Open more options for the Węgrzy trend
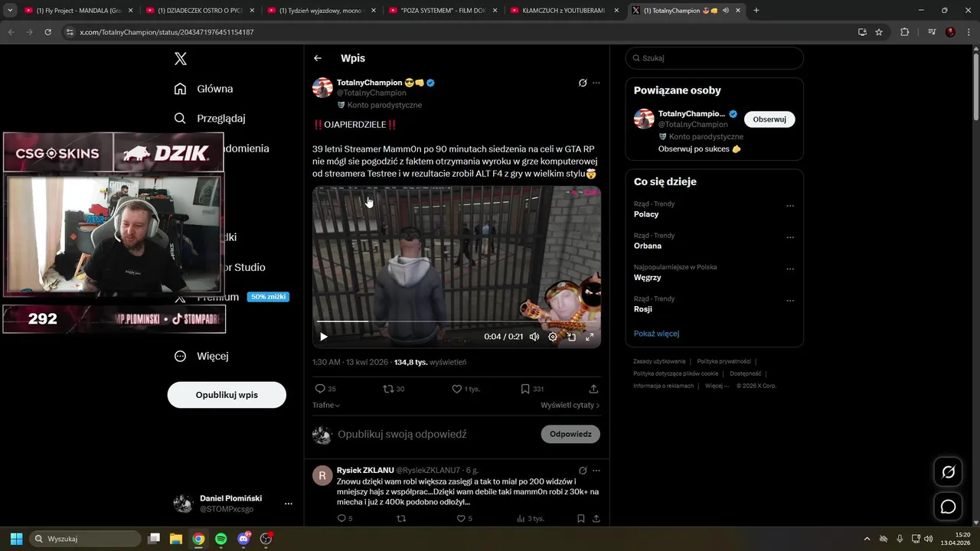 pyautogui.click(x=790, y=269)
